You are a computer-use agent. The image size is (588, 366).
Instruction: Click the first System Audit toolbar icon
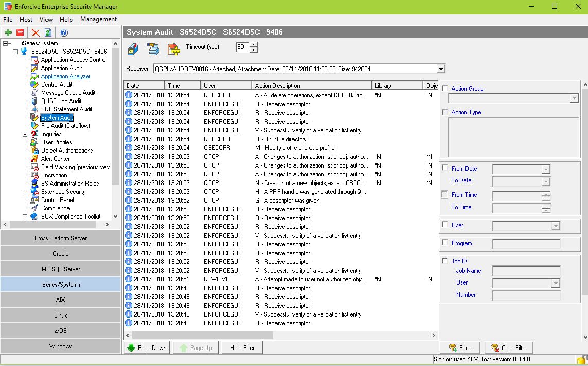point(133,49)
